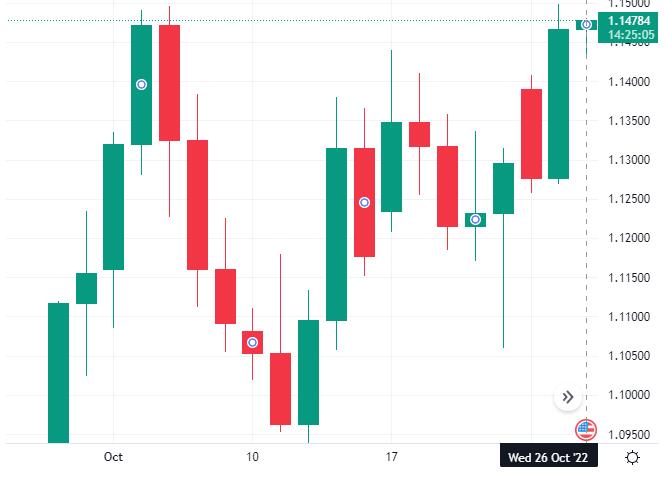Open chart settings gear icon
This screenshot has width=664, height=479.
[x=632, y=457]
